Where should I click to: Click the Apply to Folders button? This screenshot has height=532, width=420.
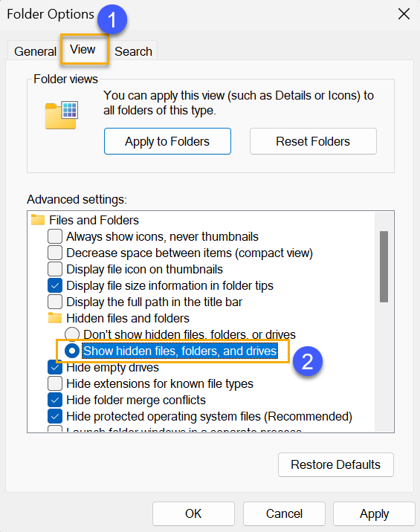click(x=167, y=141)
